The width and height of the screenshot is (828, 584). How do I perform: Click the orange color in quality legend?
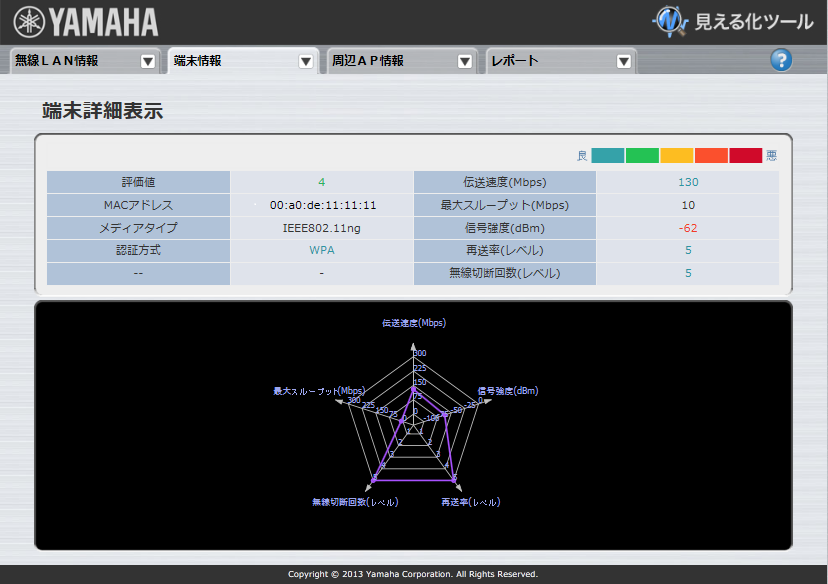(711, 156)
